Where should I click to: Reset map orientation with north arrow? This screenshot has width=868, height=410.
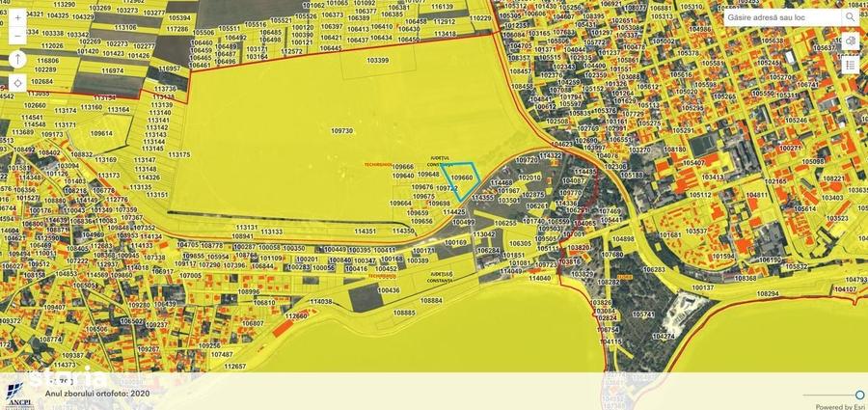tap(17, 59)
